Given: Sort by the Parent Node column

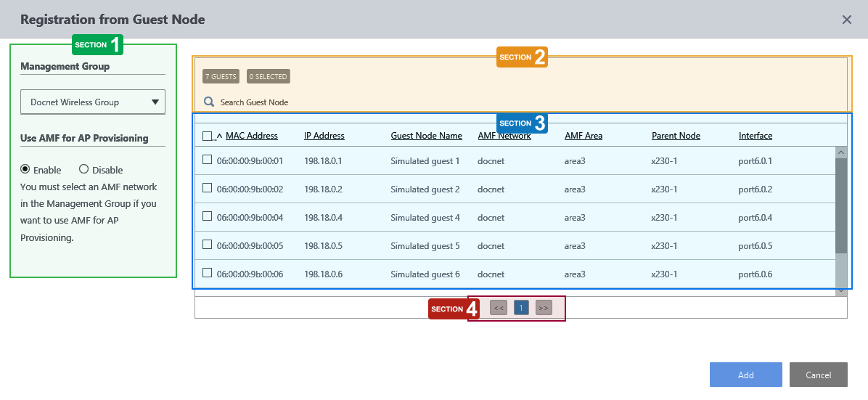Looking at the screenshot, I should coord(675,136).
